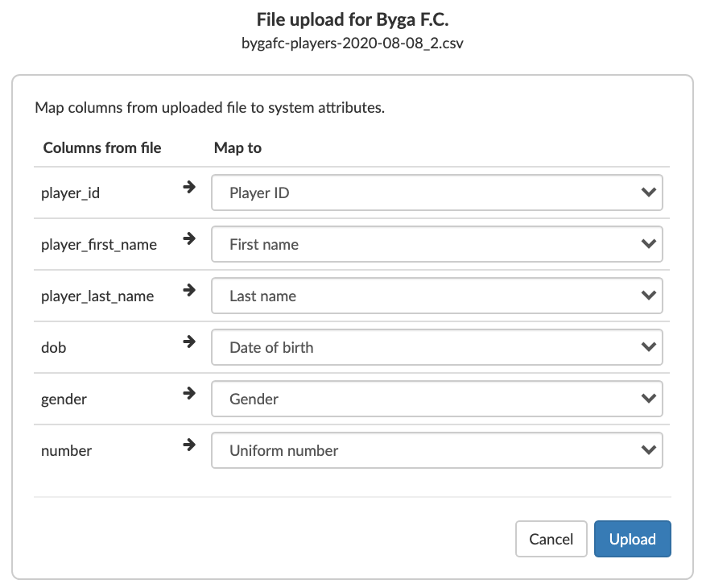702x588 pixels.
Task: Click the arrow icon beside player_first_name
Action: tap(189, 238)
